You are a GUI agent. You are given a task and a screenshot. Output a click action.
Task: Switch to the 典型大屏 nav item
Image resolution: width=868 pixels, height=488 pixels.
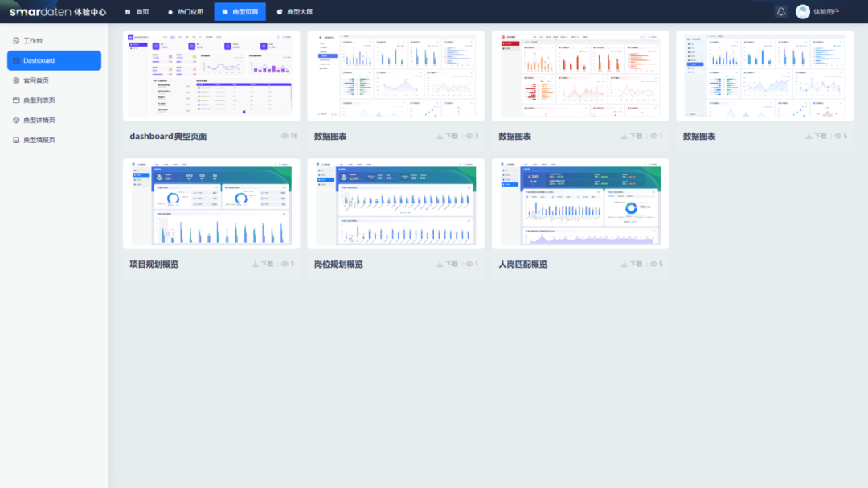(x=294, y=11)
